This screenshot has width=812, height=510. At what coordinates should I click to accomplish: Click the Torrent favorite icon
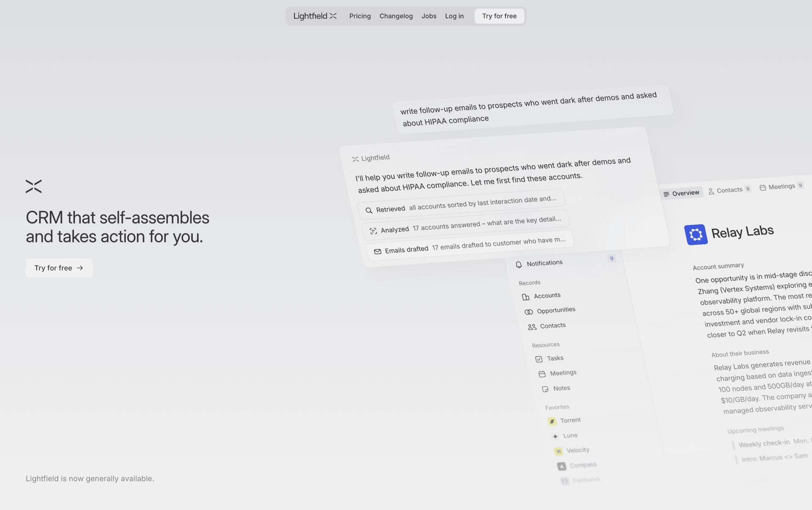(x=552, y=422)
